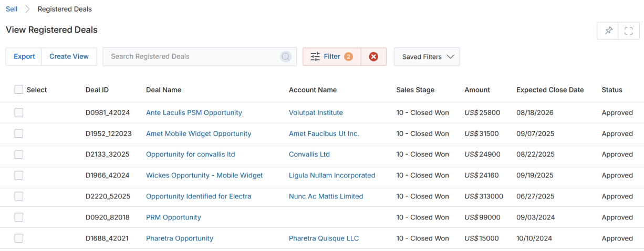Click close date 08/18/2026
644x251 pixels.
[x=535, y=113]
